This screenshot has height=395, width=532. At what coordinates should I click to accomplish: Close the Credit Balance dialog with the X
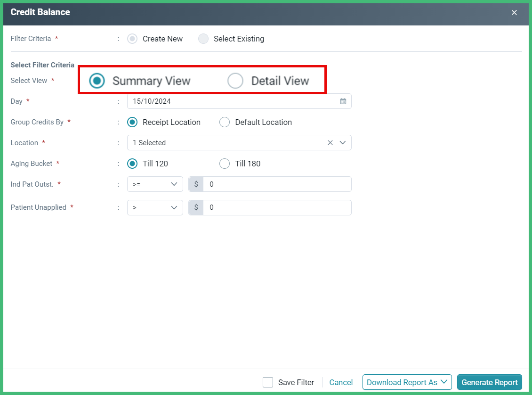point(514,13)
